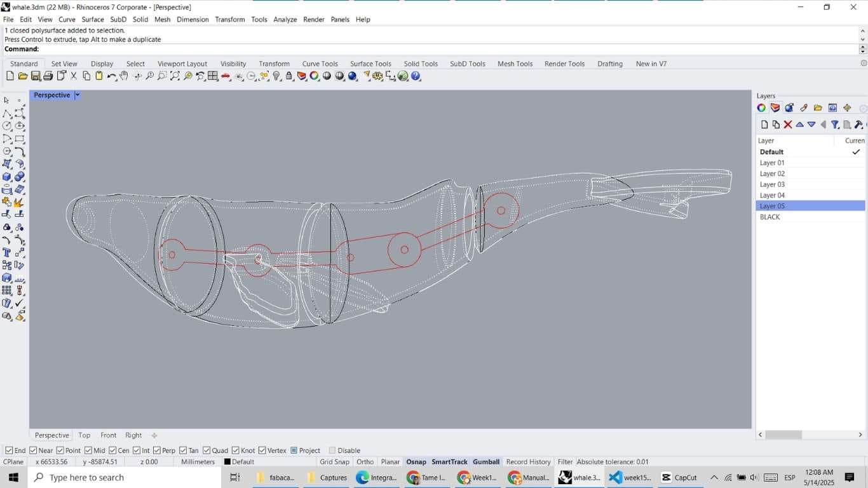Click the New file icon in Standard toolbar

click(10, 76)
